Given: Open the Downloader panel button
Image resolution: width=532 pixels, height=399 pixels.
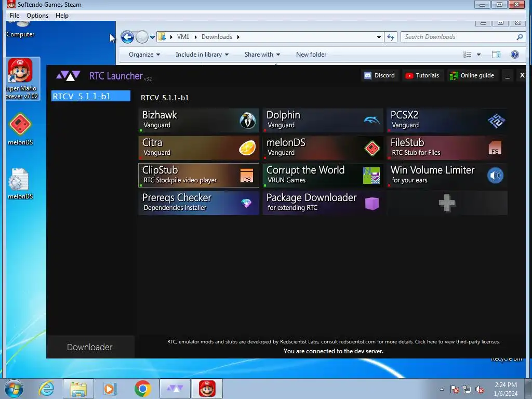Looking at the screenshot, I should click(90, 347).
